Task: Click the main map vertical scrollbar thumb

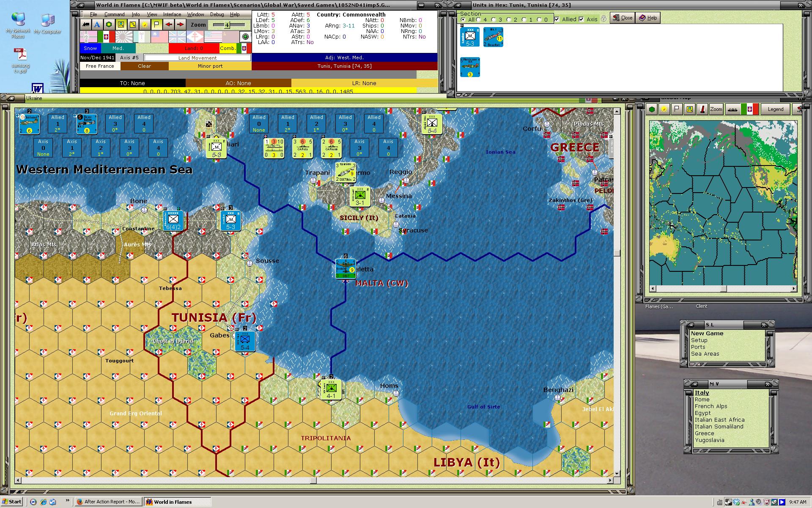Action: (x=617, y=253)
